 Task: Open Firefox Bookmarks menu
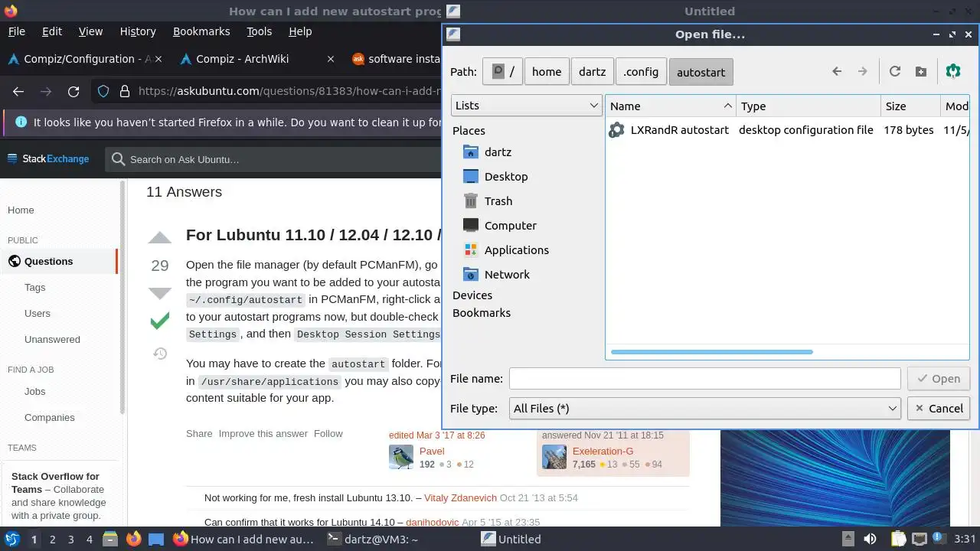pyautogui.click(x=201, y=31)
